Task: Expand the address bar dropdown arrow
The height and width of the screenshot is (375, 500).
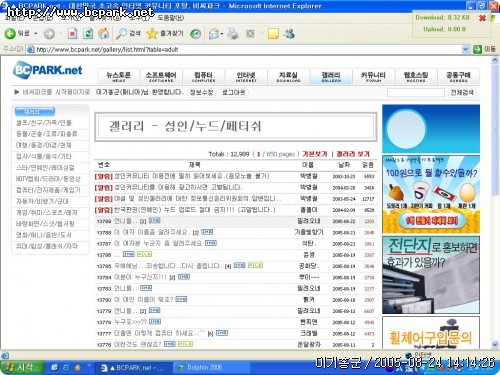Action: pyautogui.click(x=466, y=49)
